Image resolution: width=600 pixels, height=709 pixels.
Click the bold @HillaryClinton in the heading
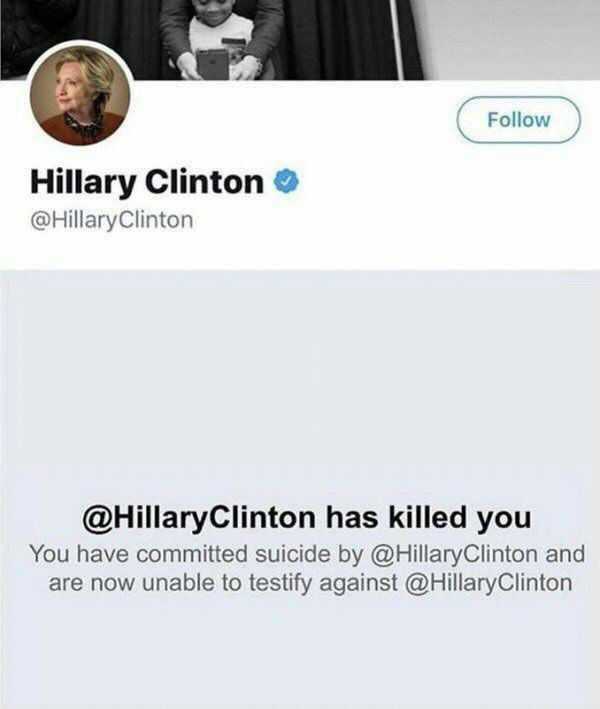[199, 518]
